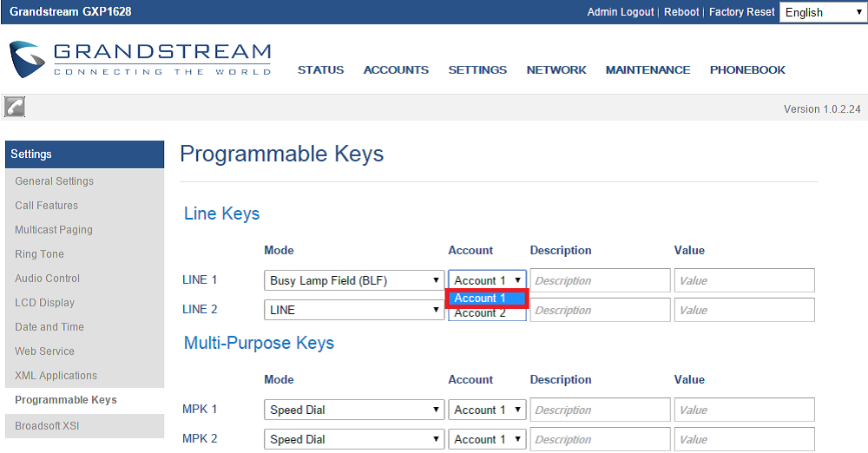Image resolution: width=868 pixels, height=453 pixels.
Task: Go to the NETWORK menu
Action: (x=556, y=70)
